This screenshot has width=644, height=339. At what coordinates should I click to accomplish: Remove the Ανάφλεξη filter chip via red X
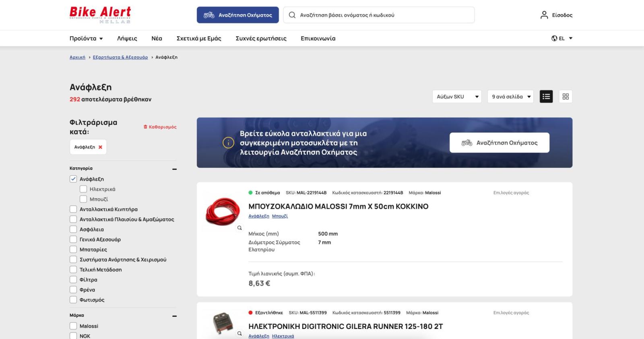click(x=100, y=147)
